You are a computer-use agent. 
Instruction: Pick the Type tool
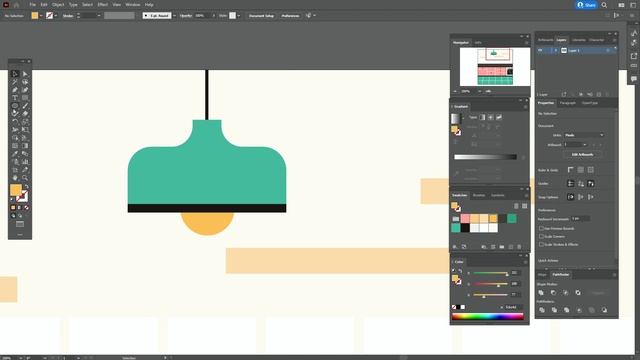(x=15, y=98)
